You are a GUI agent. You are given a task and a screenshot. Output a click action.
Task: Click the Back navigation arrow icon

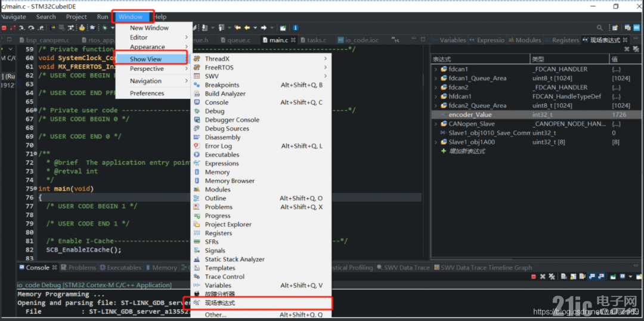[247, 28]
